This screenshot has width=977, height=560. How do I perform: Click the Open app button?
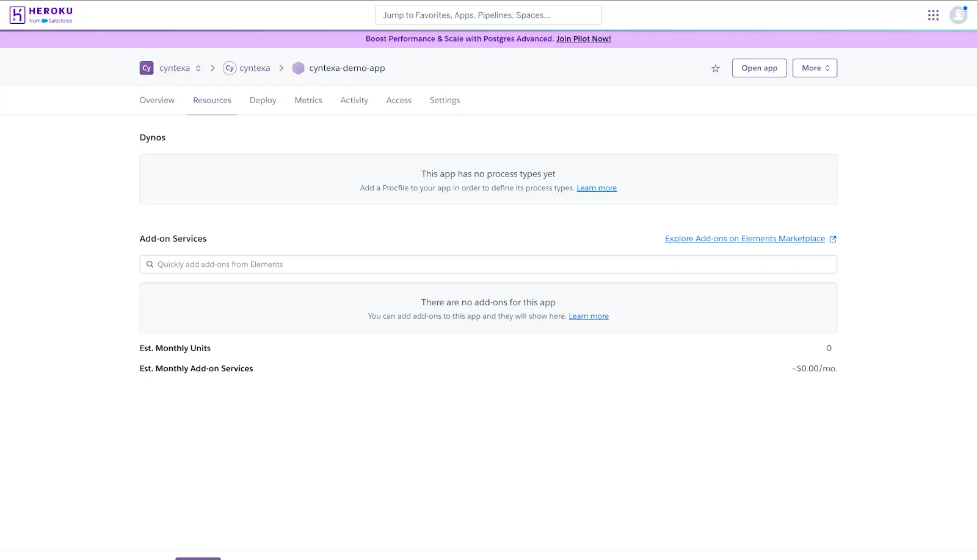point(758,68)
